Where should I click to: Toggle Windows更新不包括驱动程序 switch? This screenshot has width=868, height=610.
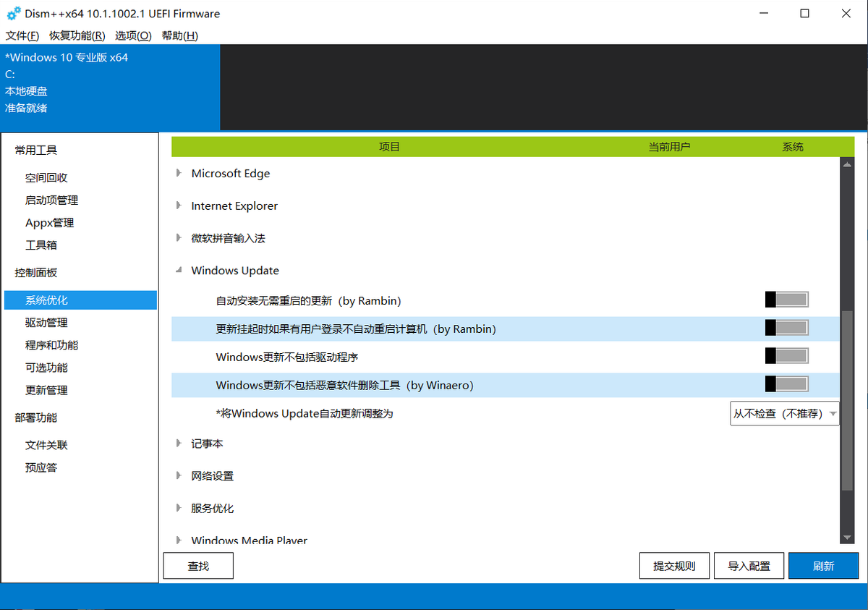pyautogui.click(x=786, y=356)
